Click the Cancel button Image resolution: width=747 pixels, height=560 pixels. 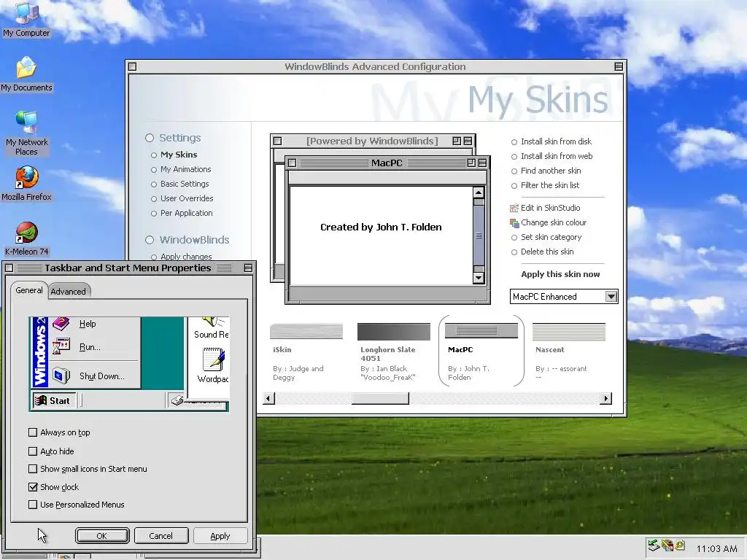161,536
